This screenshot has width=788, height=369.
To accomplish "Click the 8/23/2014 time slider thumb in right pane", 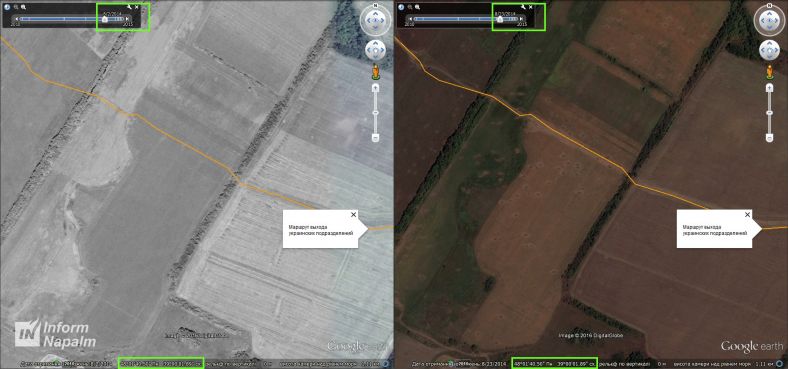I will (x=500, y=19).
